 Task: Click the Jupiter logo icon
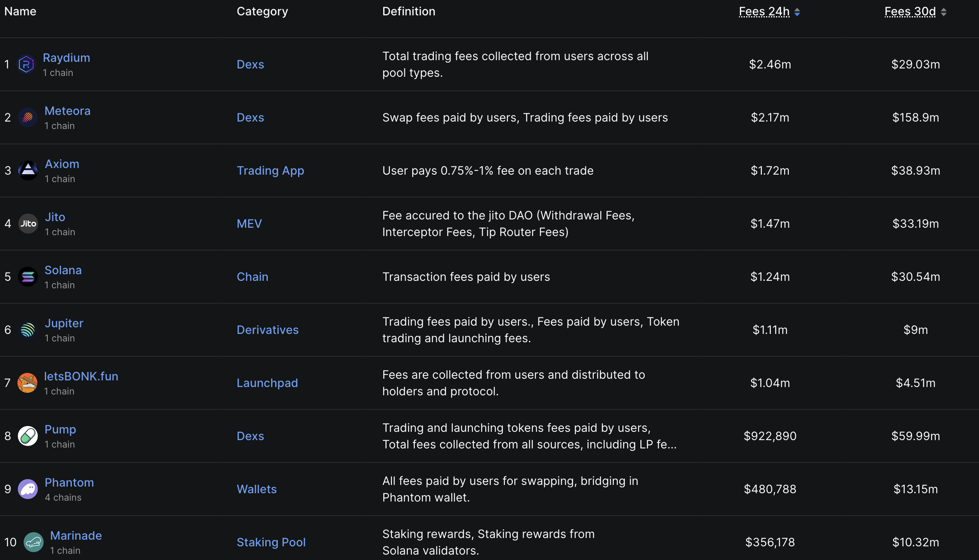tap(28, 330)
